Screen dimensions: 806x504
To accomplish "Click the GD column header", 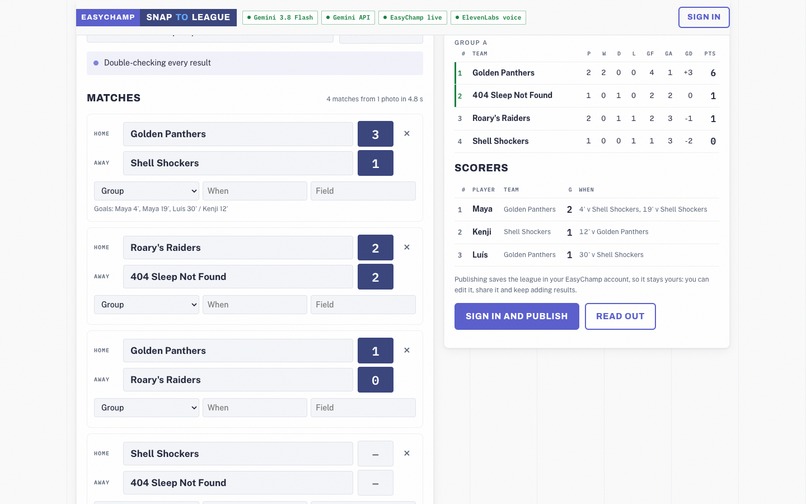I will click(688, 53).
